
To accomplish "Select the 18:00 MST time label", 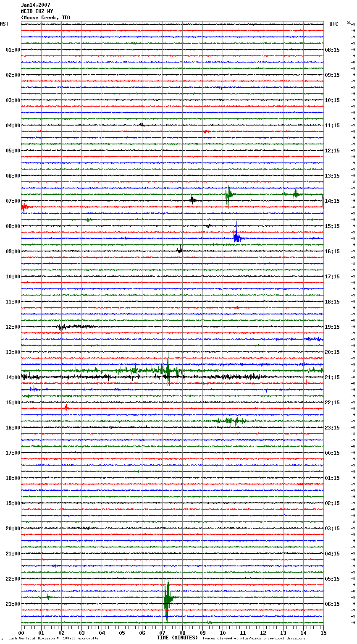I will 13,478.
